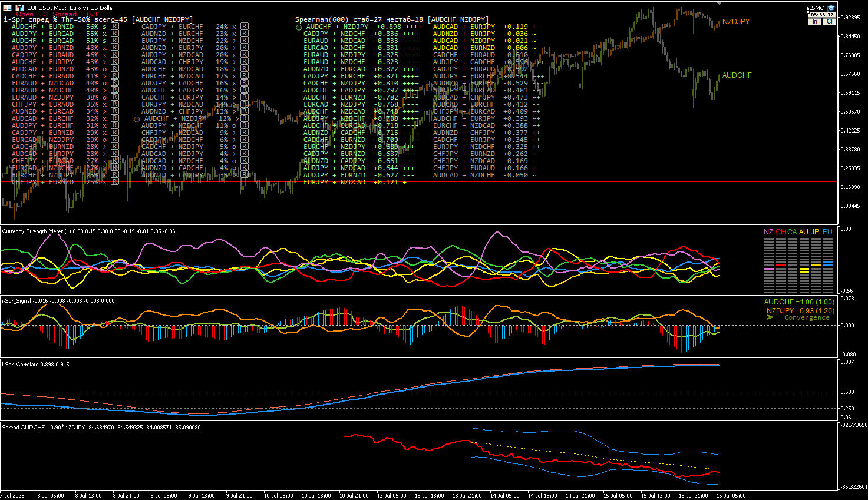This screenshot has width=868, height=500.
Task: Click the R icon for EURJPY + NZDCHF 22%
Action: [245, 41]
